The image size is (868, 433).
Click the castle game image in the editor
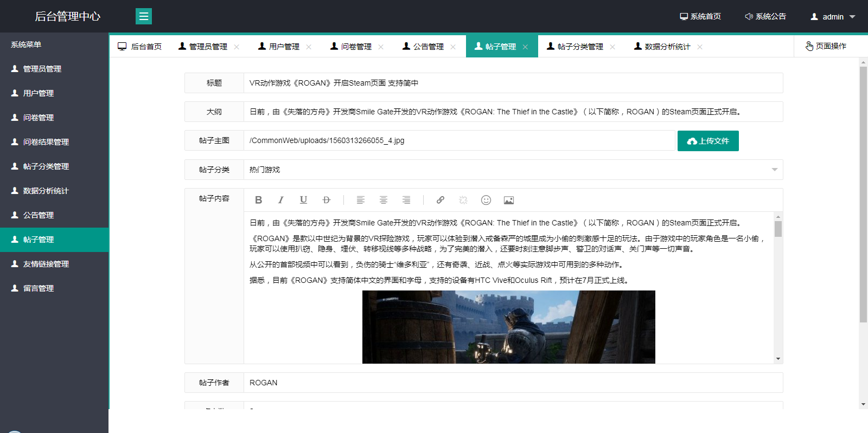(x=509, y=327)
